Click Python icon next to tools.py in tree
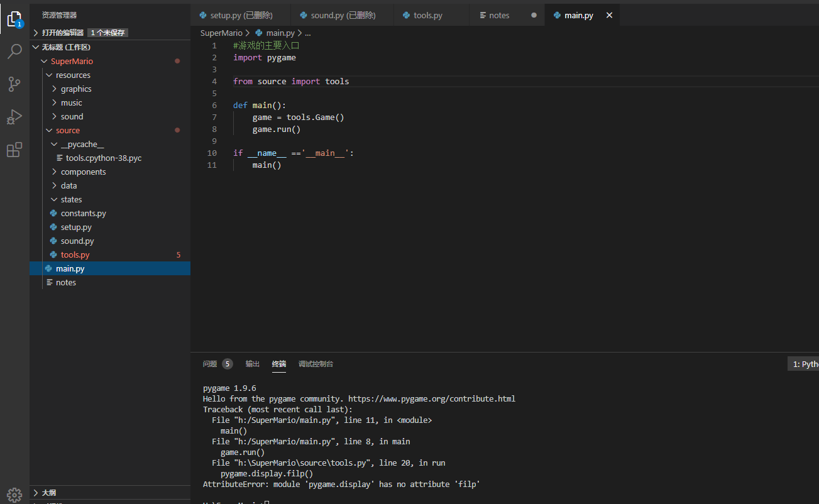819x504 pixels. pos(53,255)
